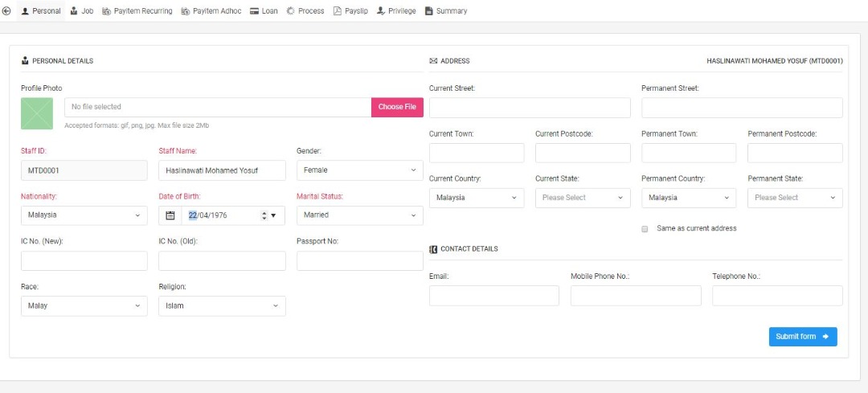
Task: Open the Current Country dropdown
Action: tap(477, 199)
